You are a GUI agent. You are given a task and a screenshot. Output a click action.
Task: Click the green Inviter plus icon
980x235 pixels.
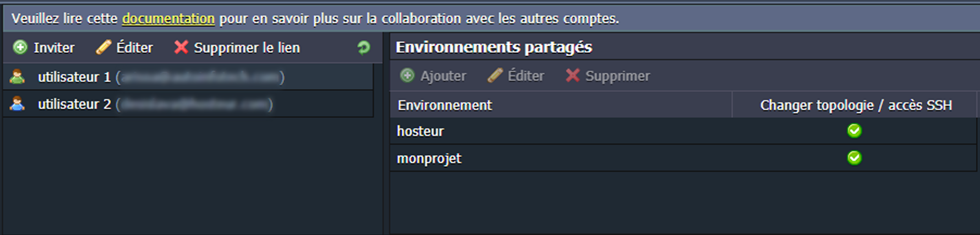20,47
